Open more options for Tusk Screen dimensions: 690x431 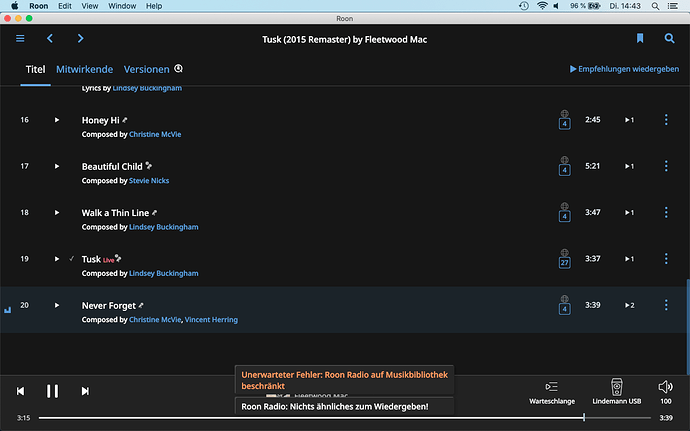[666, 259]
